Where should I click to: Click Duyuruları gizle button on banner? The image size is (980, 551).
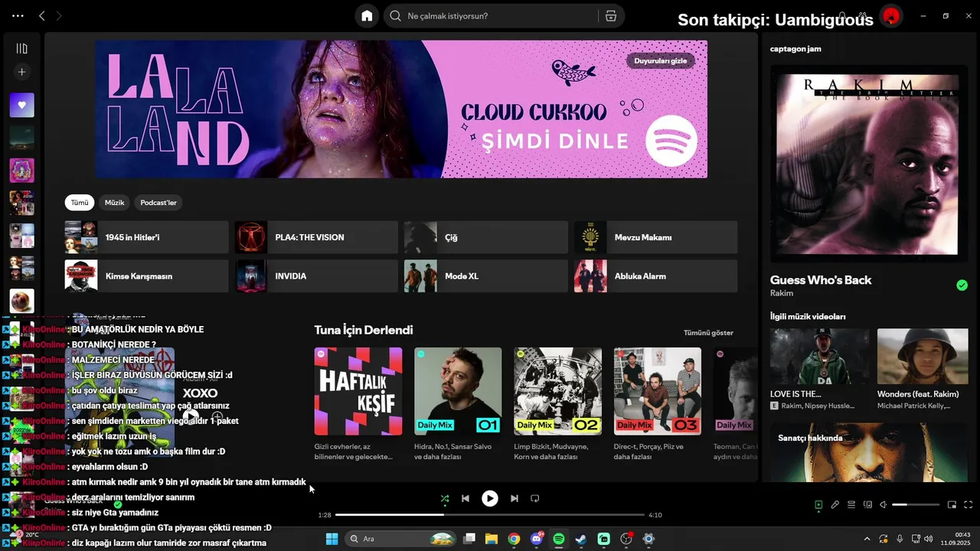coord(660,60)
